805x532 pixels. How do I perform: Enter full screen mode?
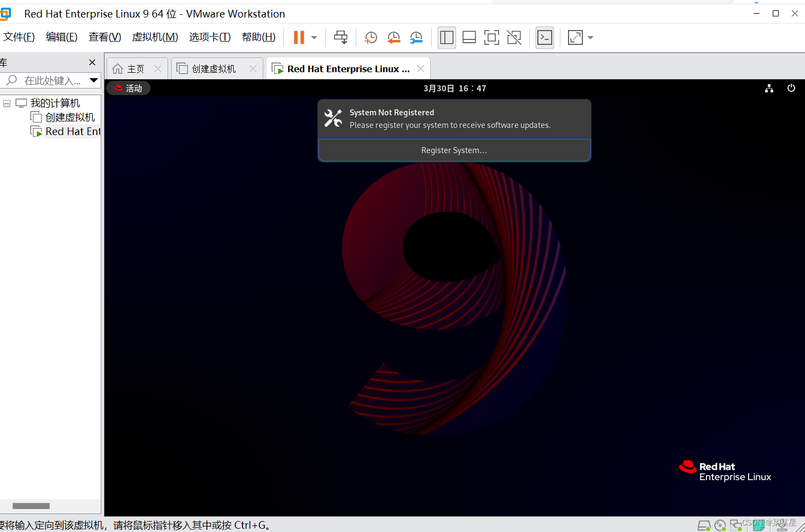tap(491, 37)
